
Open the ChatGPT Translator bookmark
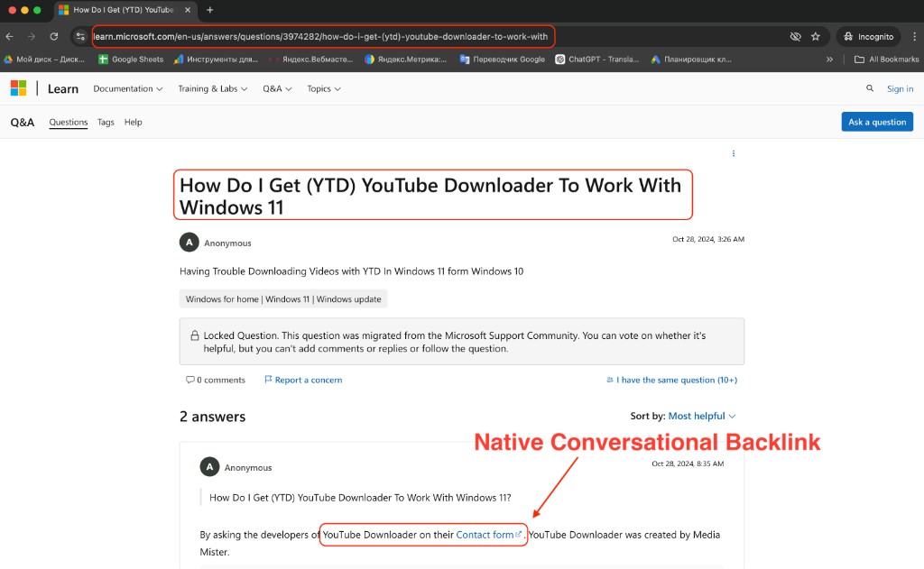pyautogui.click(x=597, y=60)
